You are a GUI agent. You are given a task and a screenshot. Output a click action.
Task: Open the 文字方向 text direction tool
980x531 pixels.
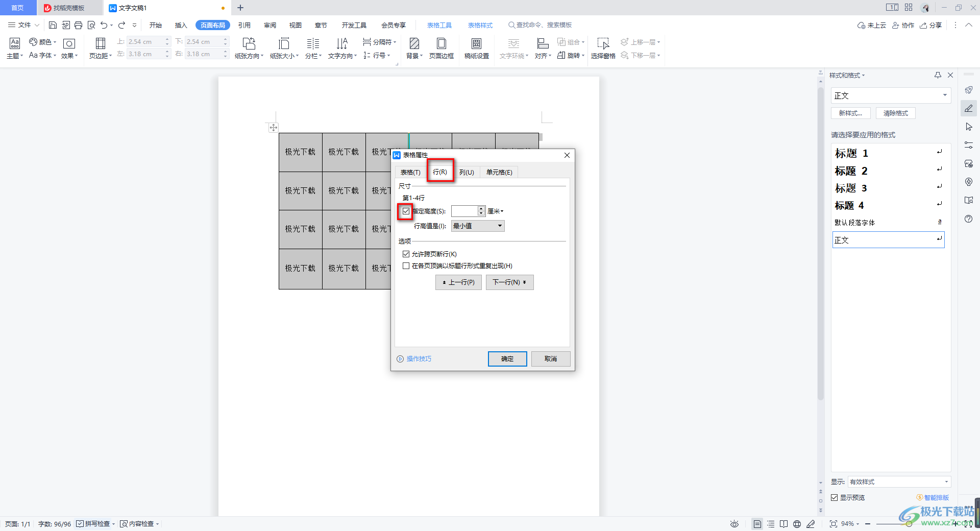pos(342,48)
